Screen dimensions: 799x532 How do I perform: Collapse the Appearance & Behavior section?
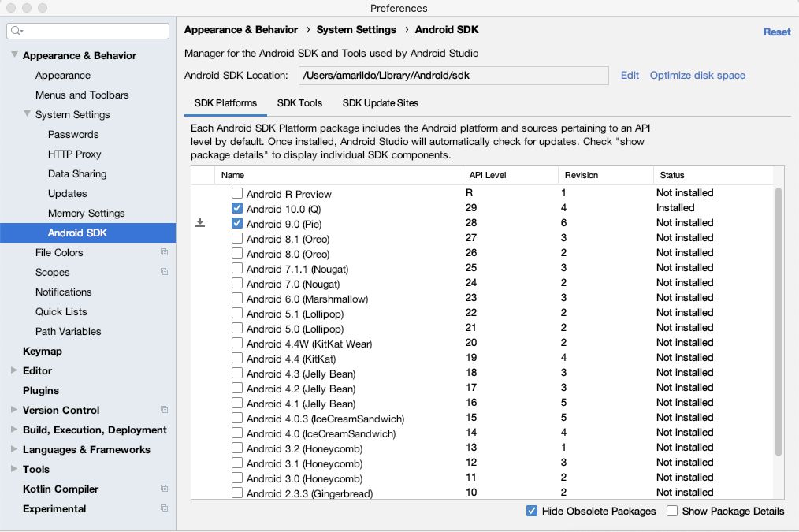point(14,54)
